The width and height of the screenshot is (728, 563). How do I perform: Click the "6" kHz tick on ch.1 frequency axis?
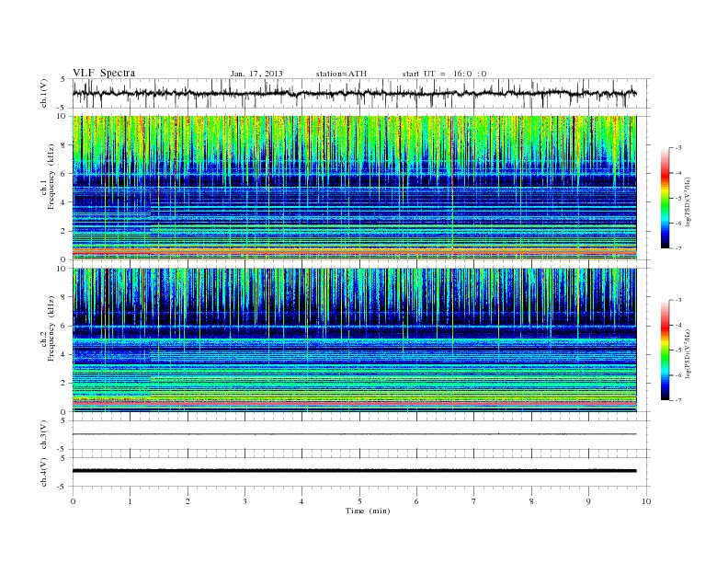63,174
